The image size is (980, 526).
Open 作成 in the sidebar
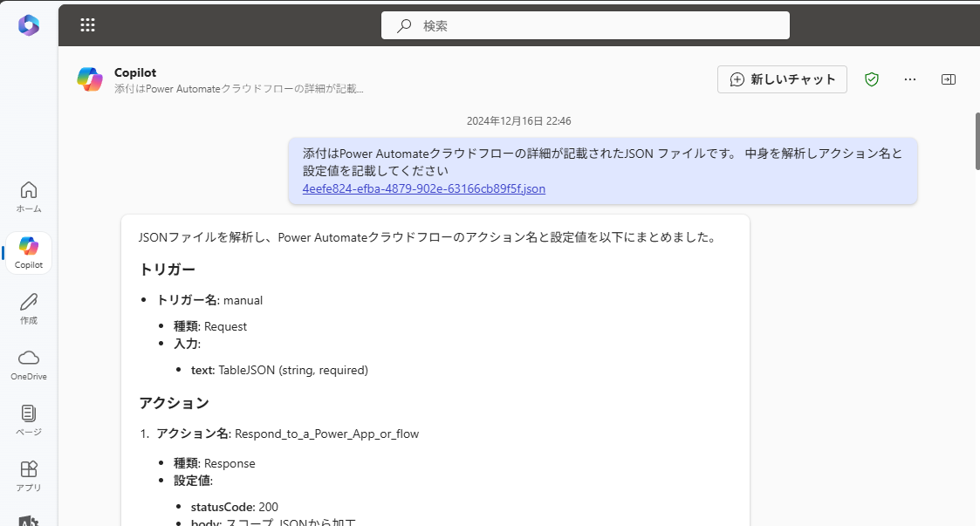(29, 309)
